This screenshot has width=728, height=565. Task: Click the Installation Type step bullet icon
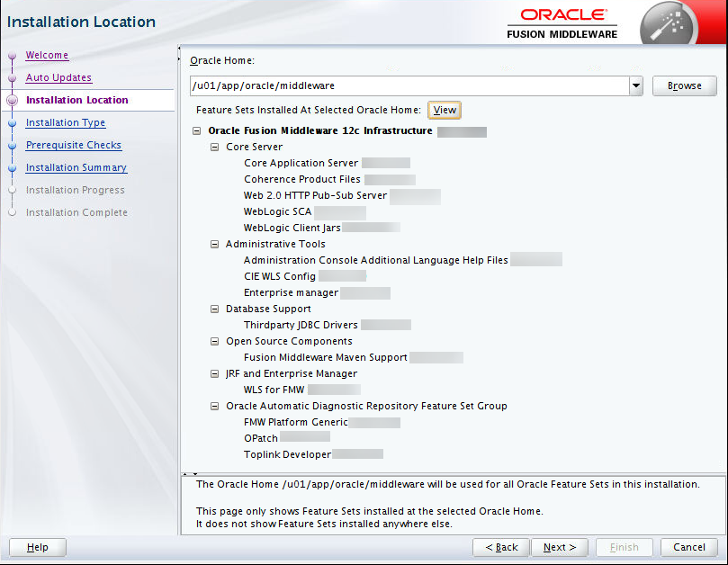pos(13,123)
